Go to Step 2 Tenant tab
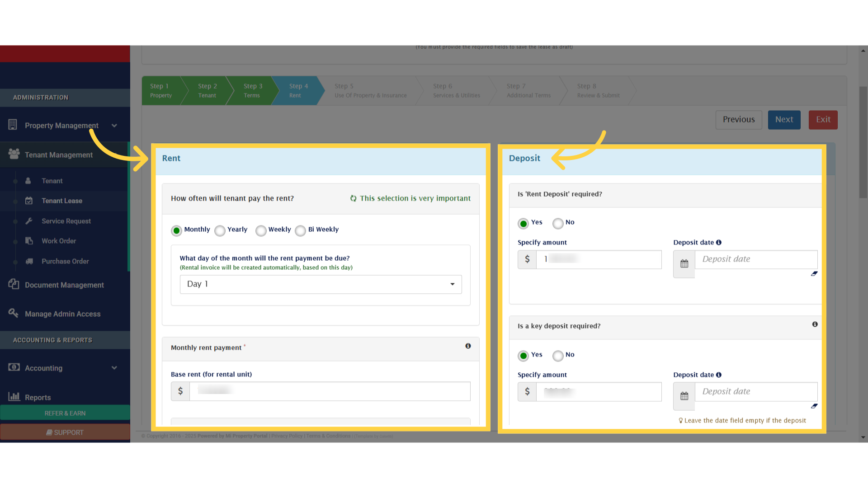The image size is (868, 488). 208,91
